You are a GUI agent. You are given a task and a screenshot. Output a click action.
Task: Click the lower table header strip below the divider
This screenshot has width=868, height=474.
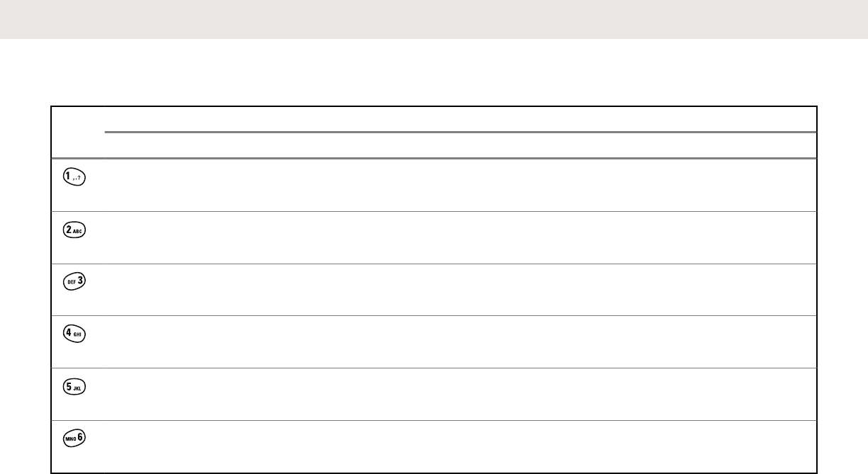[461, 145]
